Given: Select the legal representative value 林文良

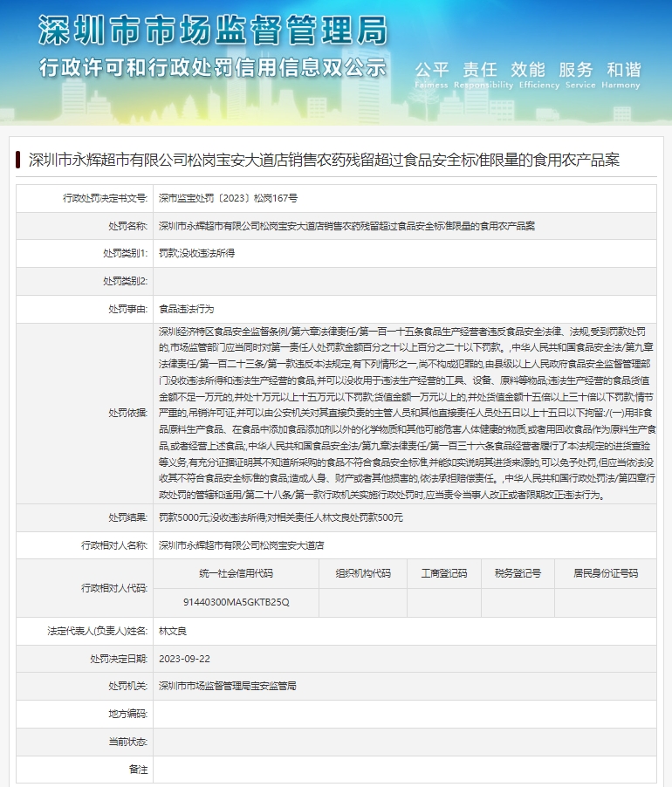Looking at the screenshot, I should (x=173, y=631).
